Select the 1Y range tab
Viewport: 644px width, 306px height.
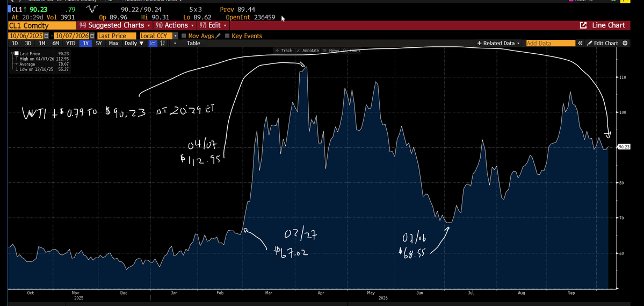point(85,43)
